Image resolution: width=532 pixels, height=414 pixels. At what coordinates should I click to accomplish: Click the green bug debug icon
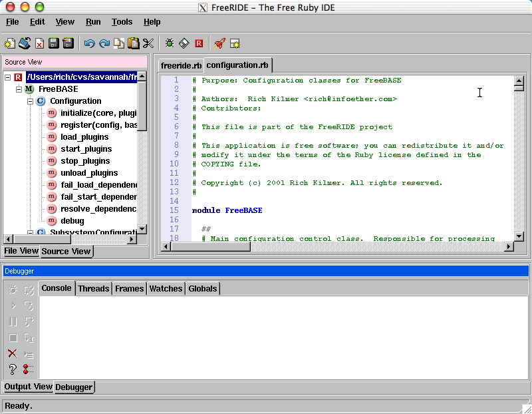pyautogui.click(x=170, y=43)
